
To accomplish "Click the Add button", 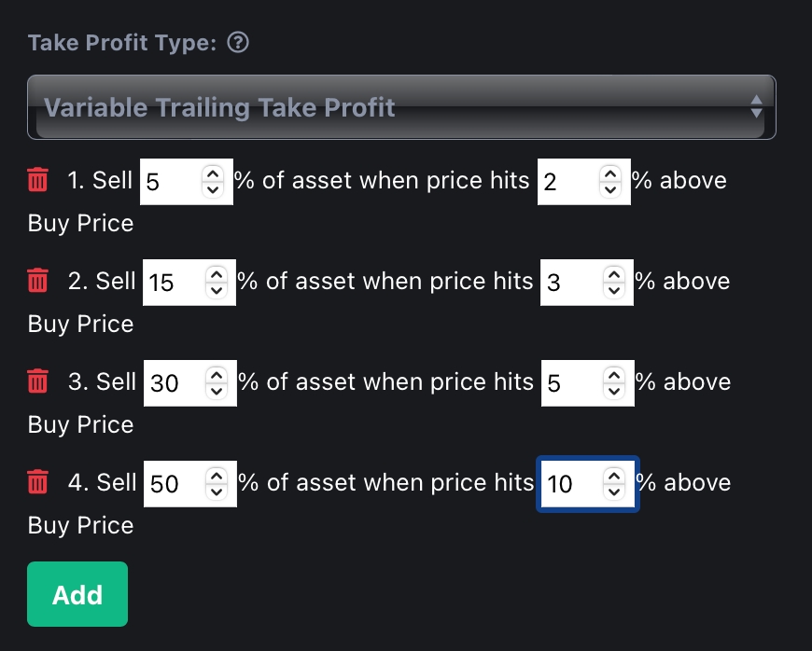I will click(77, 594).
